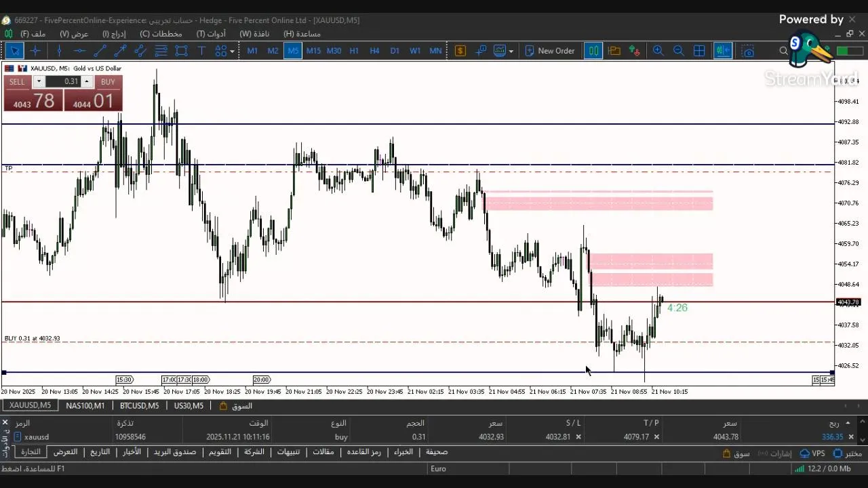Toggle chart auto-scroll/shift icon
Image resolution: width=868 pixels, height=488 pixels.
pos(723,51)
